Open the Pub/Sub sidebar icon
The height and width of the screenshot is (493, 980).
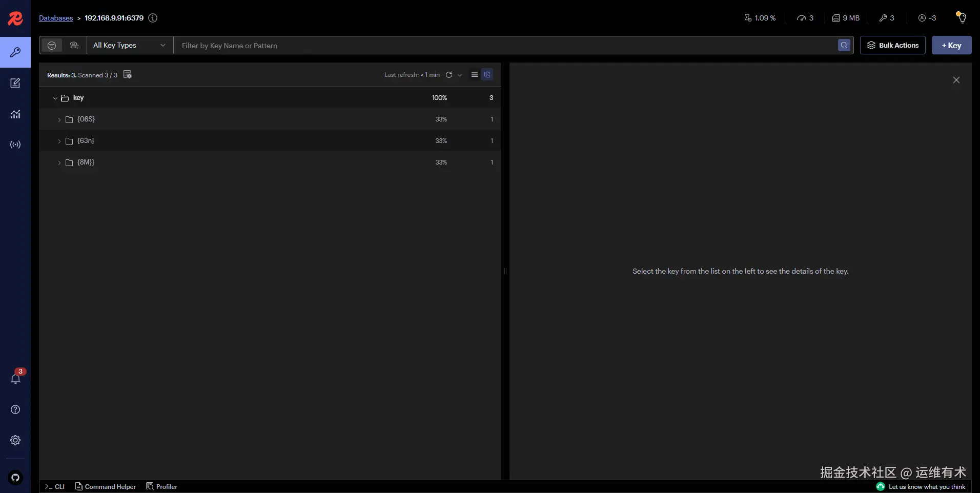[x=15, y=145]
